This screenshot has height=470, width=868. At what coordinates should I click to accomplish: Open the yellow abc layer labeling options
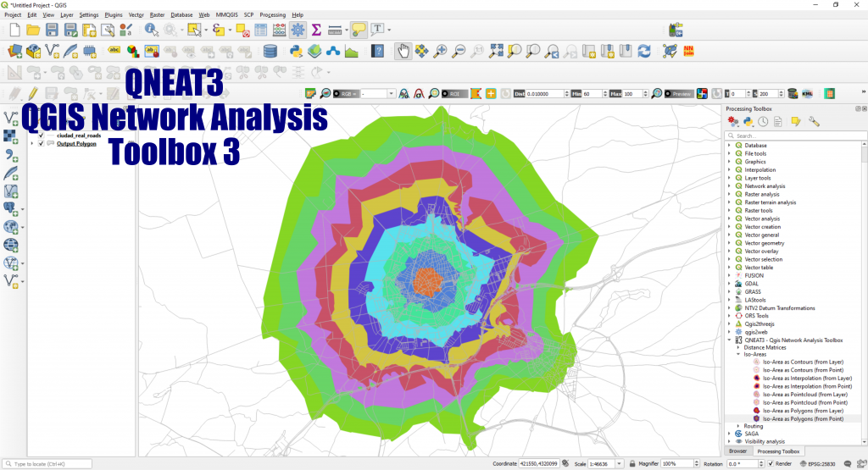[114, 51]
